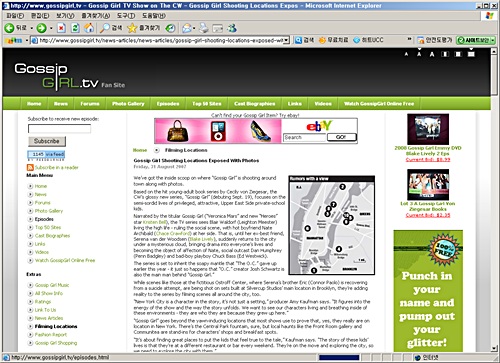Select the narrow page width icon
The image size is (500, 363).
(x=445, y=54)
